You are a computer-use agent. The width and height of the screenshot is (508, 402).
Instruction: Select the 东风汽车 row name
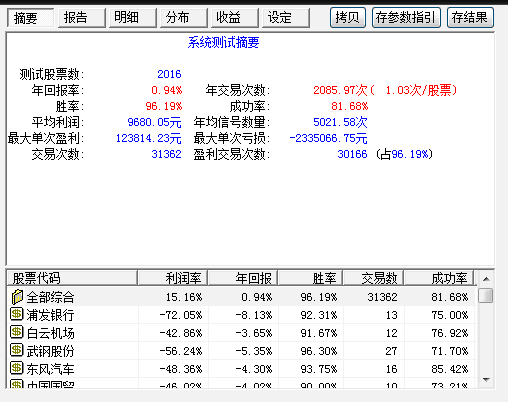[x=50, y=369]
